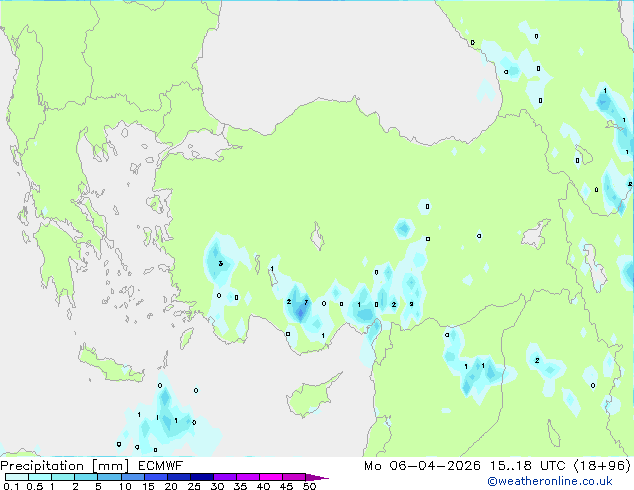Click the '30' legend tick label
The image size is (634, 490).
tap(217, 486)
